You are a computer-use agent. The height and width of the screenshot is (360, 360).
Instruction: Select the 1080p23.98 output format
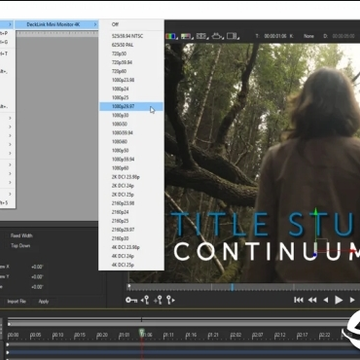tap(131, 80)
